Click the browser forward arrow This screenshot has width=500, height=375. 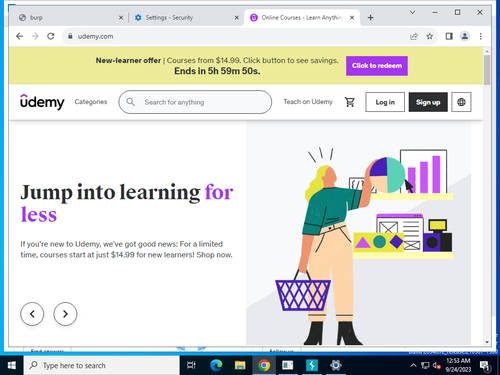(x=35, y=36)
